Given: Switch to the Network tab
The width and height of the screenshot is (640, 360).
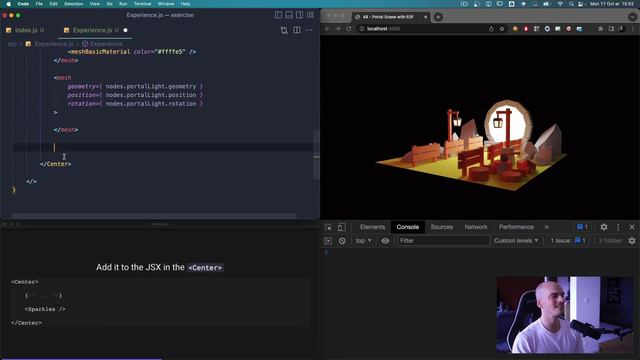Looking at the screenshot, I should (x=476, y=227).
